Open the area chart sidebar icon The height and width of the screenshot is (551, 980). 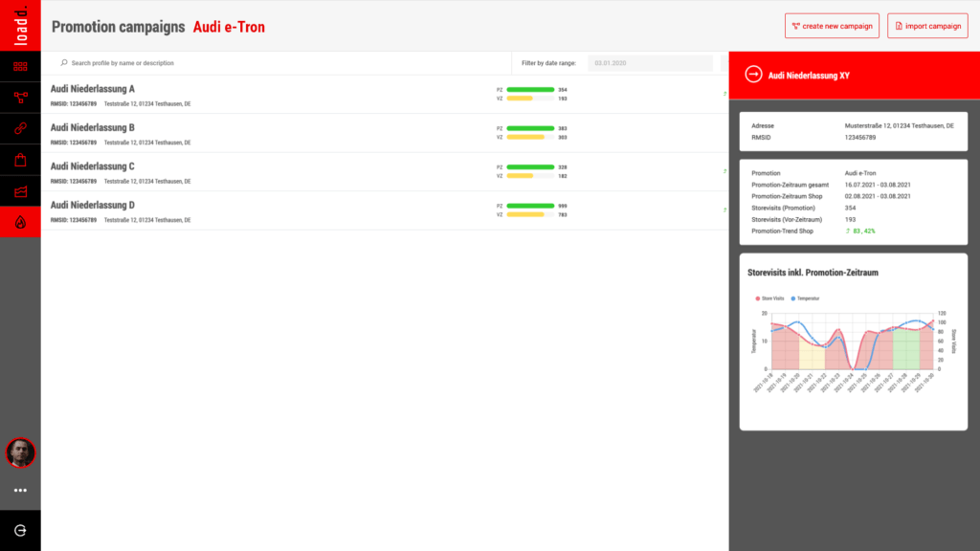click(20, 191)
